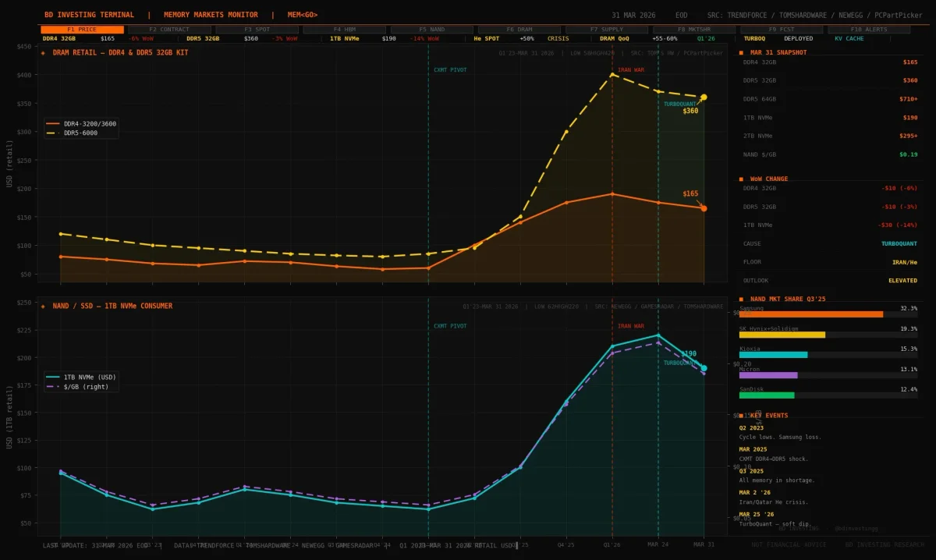Click the 31 MAR 2026 date in the header

pyautogui.click(x=633, y=15)
